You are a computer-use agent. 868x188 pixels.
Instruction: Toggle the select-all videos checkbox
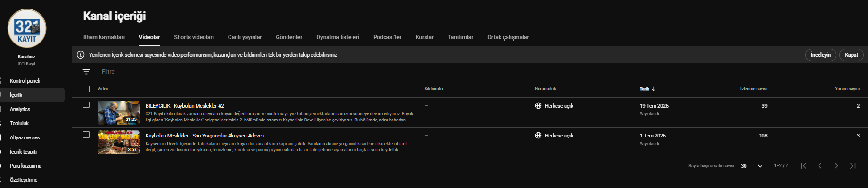point(86,89)
